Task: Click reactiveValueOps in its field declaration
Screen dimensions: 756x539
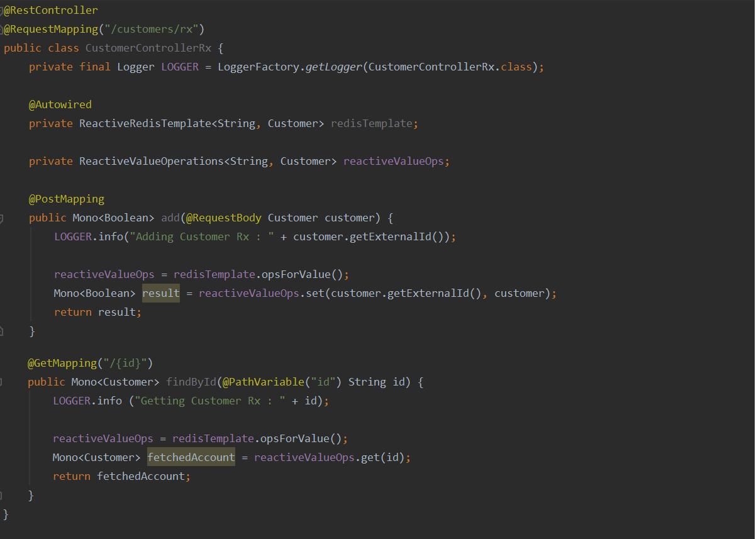Action: (394, 161)
